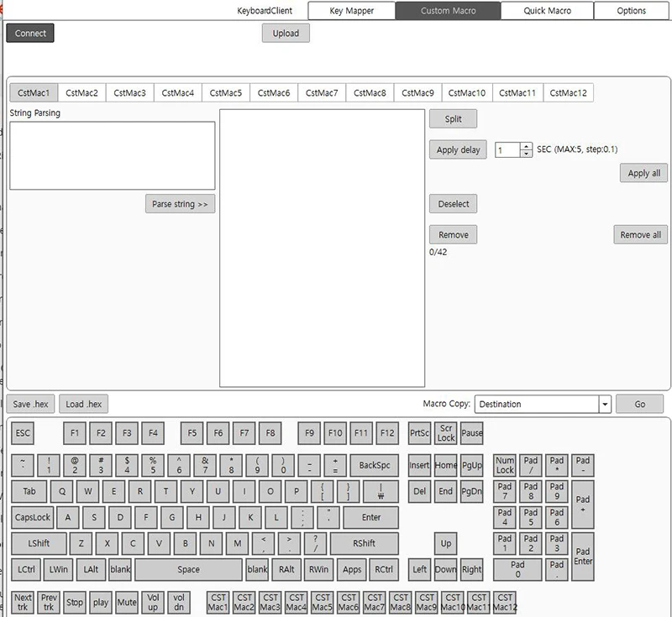Select the CstMac5 macro tab

tap(226, 93)
